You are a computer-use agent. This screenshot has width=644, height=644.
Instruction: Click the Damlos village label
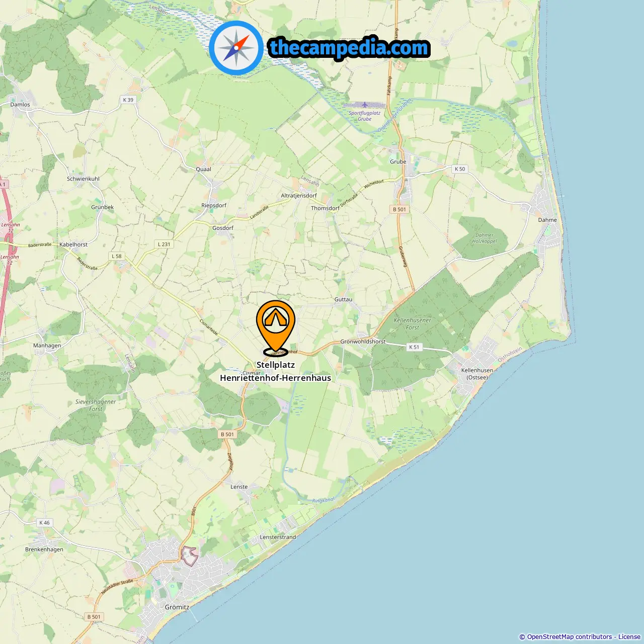point(20,105)
